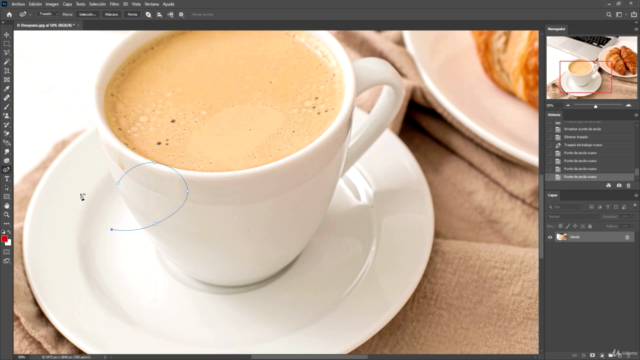Create new snapshot in Historia panel

(x=619, y=185)
